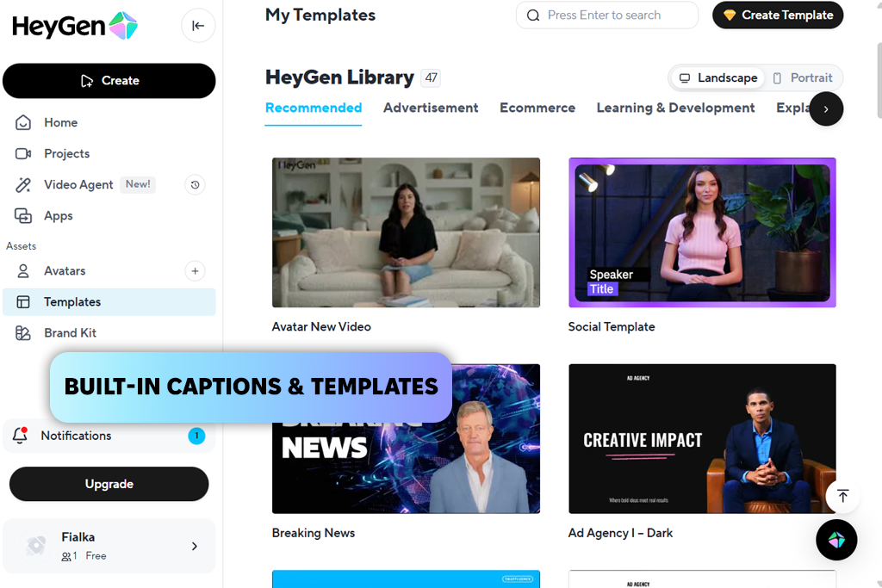The image size is (882, 588).
Task: Click the black Create button
Action: pos(109,80)
